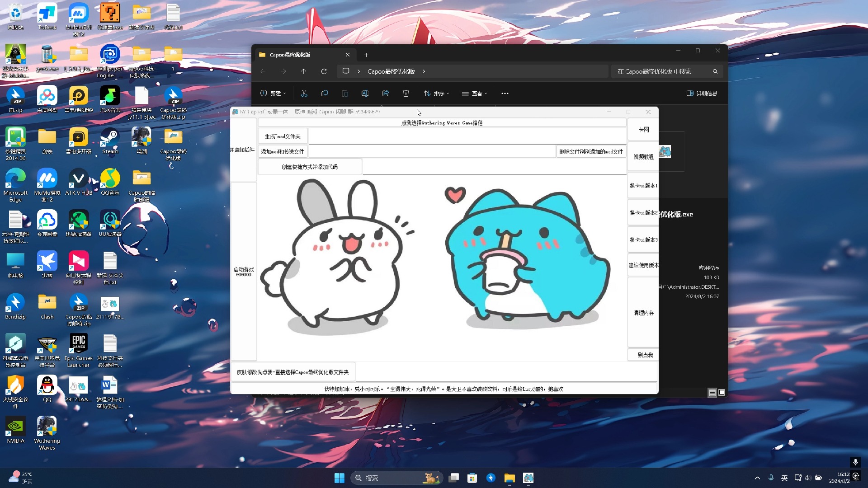Open Microsoft Edge desktop icon
The width and height of the screenshot is (868, 488).
[x=15, y=185]
